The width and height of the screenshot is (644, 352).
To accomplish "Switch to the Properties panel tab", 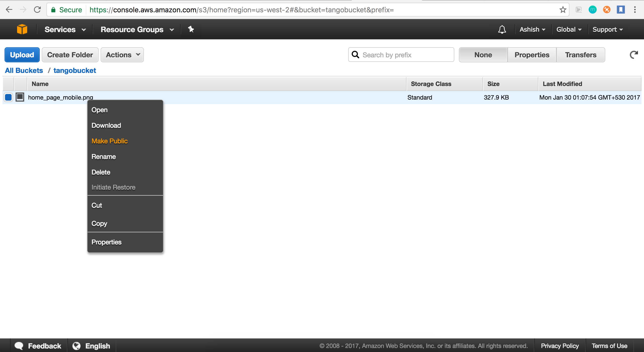I will pyautogui.click(x=532, y=55).
